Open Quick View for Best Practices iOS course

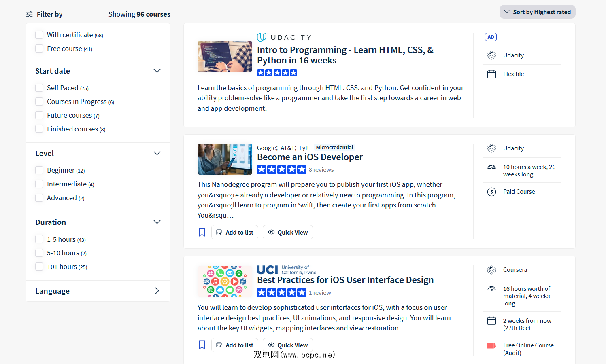(x=288, y=345)
